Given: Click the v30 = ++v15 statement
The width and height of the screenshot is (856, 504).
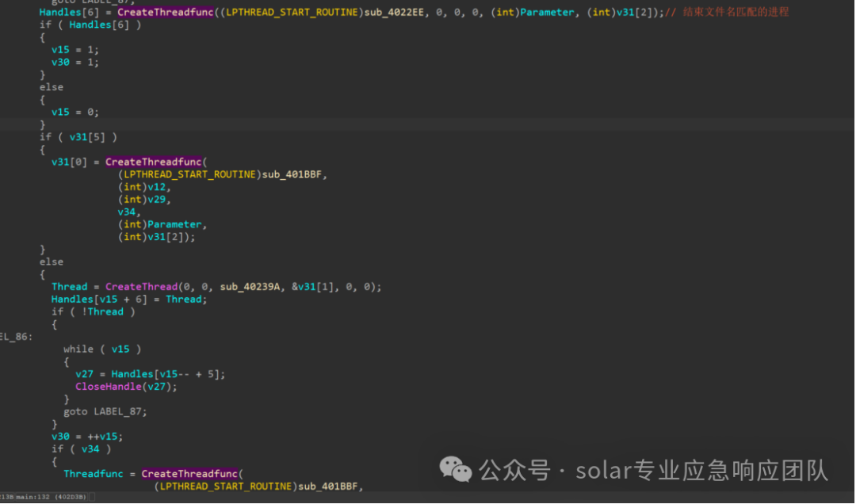Looking at the screenshot, I should (87, 437).
